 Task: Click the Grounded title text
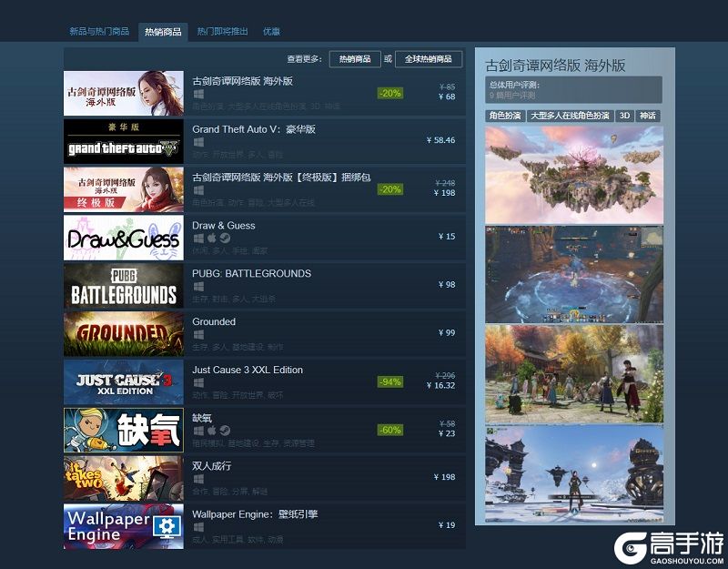click(x=214, y=321)
